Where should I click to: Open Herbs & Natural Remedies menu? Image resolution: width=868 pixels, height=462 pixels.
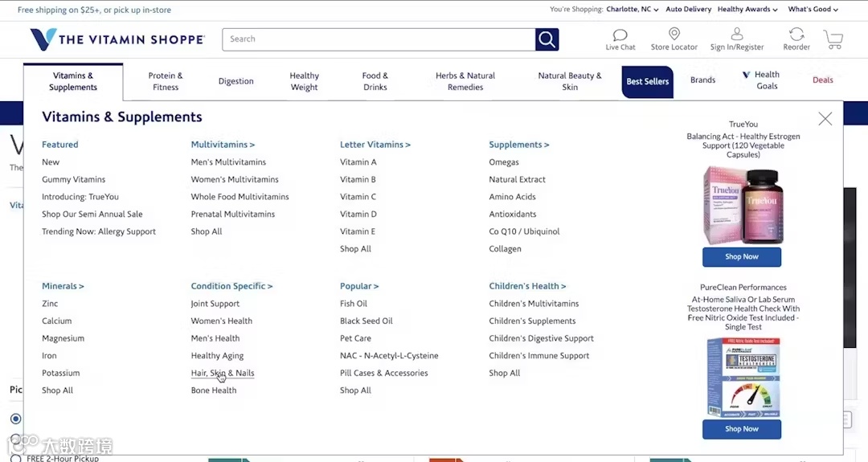[465, 81]
